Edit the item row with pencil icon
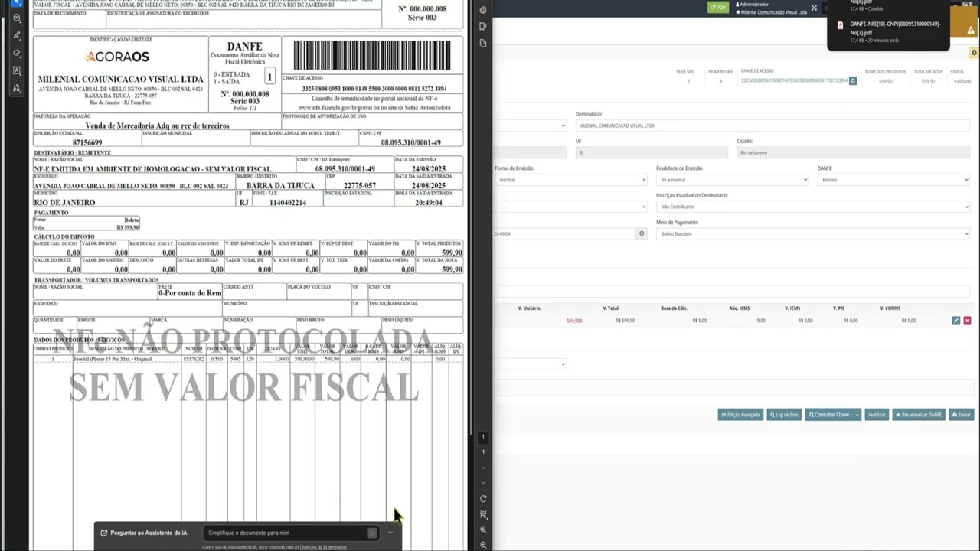This screenshot has width=980, height=551. [x=955, y=321]
